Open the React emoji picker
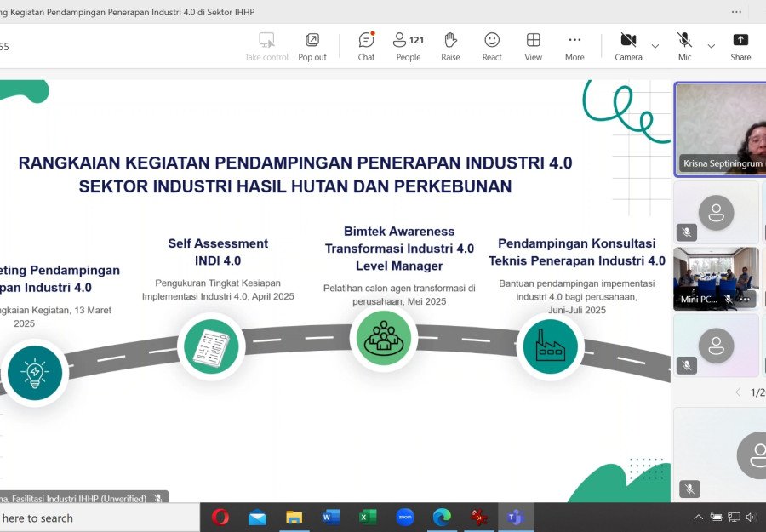 [492, 47]
